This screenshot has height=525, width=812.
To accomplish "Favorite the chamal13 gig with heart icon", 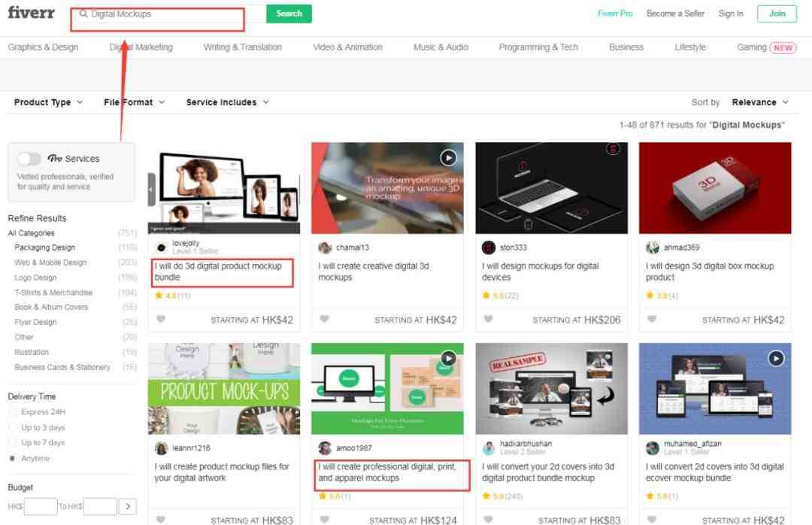I will pos(325,319).
